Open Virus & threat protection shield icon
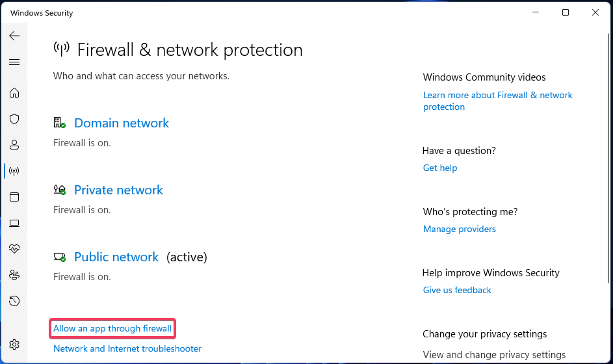Screen dimensions: 613x364 [14, 119]
